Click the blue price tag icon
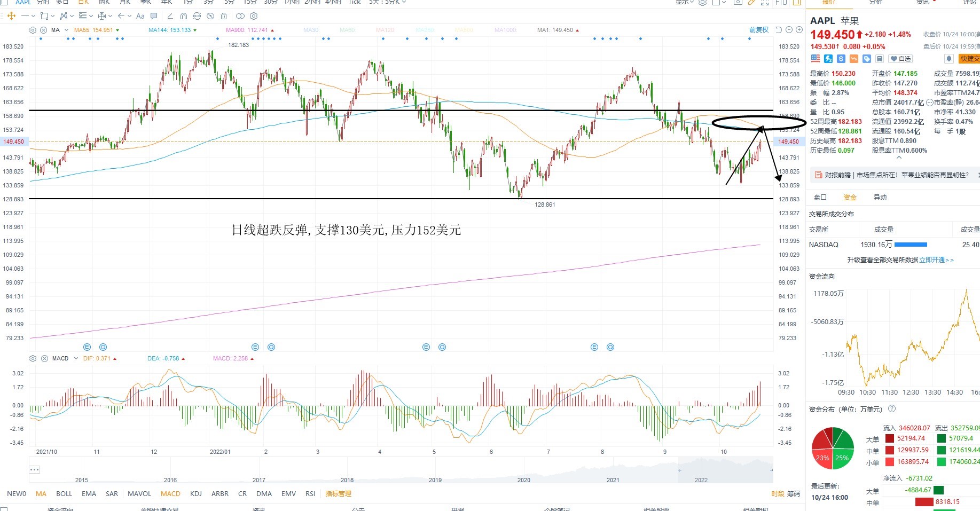The height and width of the screenshot is (511, 980). tap(867, 59)
